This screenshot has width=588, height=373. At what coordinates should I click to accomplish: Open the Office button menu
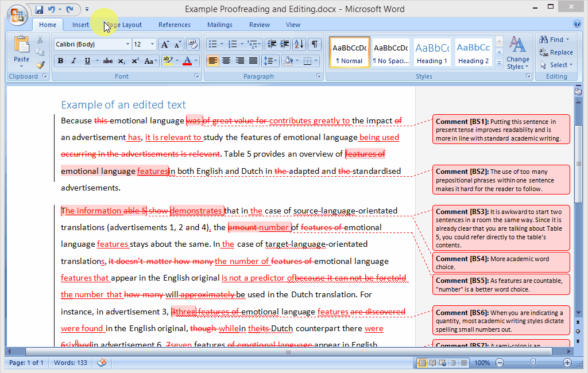click(x=17, y=15)
